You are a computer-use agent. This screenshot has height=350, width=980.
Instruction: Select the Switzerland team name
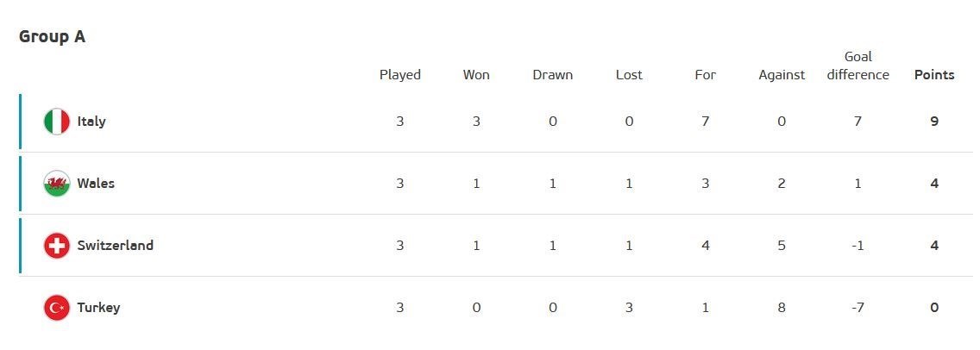115,246
